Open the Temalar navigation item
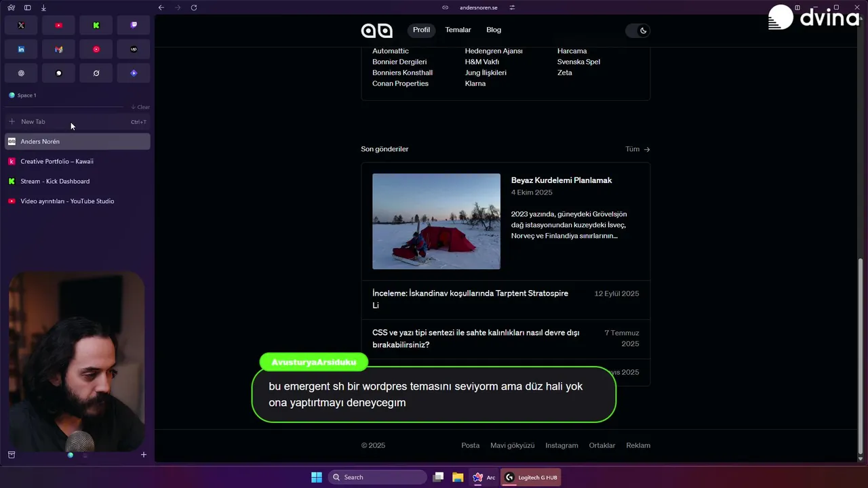Screen dimensions: 868x488 coord(458,30)
